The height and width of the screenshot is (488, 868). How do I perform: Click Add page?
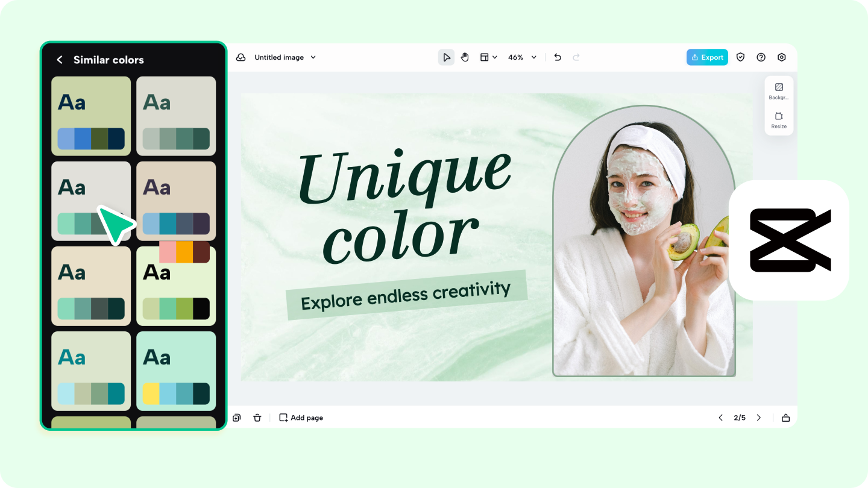[x=301, y=418]
